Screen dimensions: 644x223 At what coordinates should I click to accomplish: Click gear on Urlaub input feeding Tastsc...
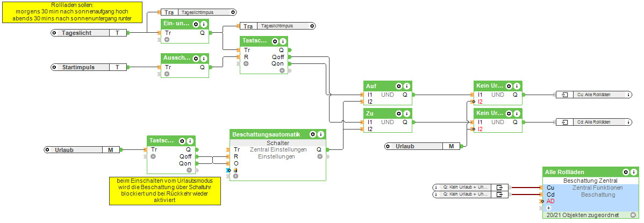(48, 150)
